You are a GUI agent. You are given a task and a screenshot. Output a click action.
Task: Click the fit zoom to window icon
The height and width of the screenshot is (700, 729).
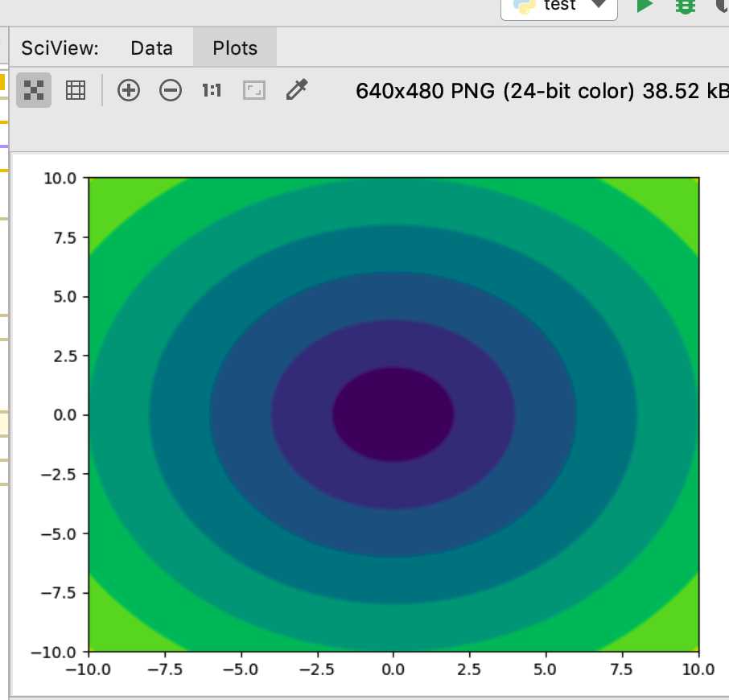(254, 90)
